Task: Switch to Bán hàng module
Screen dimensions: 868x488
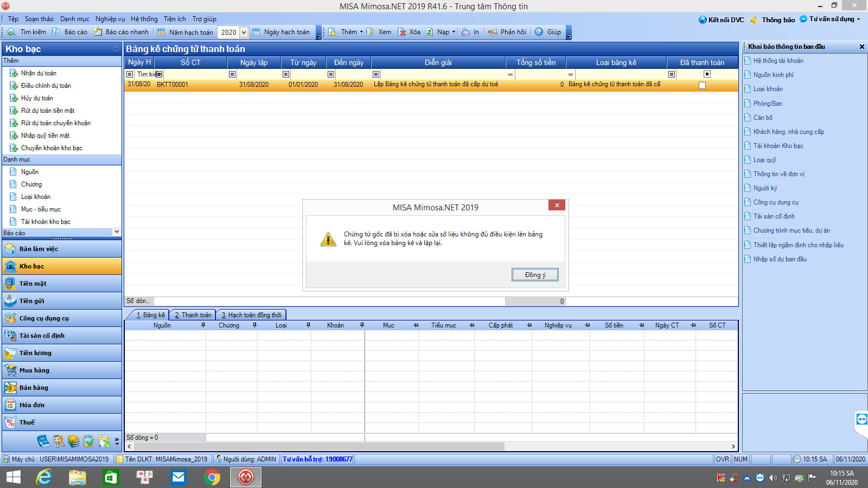Action: click(62, 388)
